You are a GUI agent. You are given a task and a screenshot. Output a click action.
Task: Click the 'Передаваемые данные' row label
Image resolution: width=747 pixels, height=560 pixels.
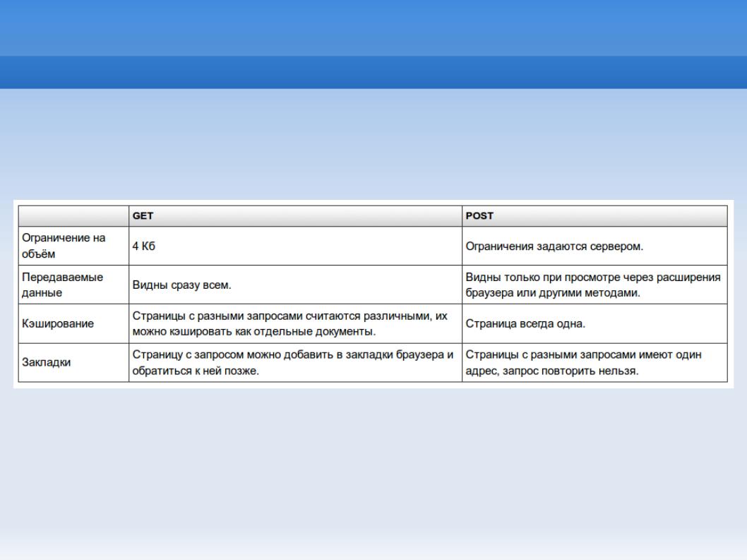[x=73, y=285]
